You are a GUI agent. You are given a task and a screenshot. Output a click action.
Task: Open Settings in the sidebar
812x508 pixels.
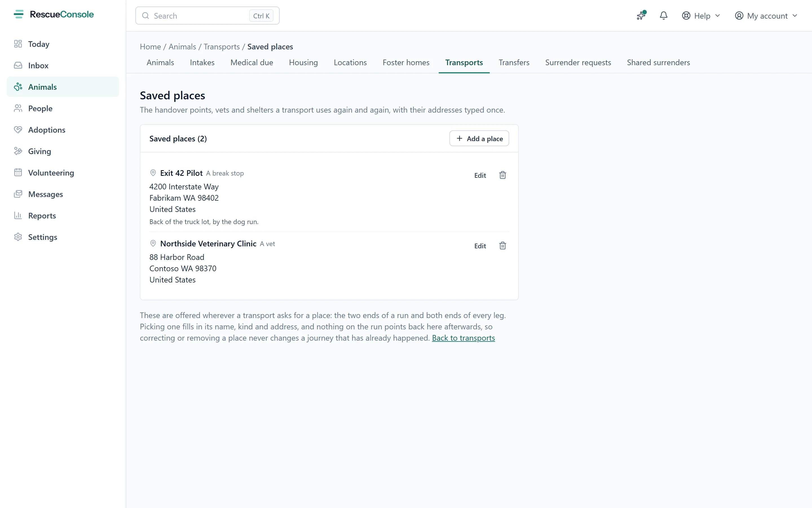click(x=63, y=237)
